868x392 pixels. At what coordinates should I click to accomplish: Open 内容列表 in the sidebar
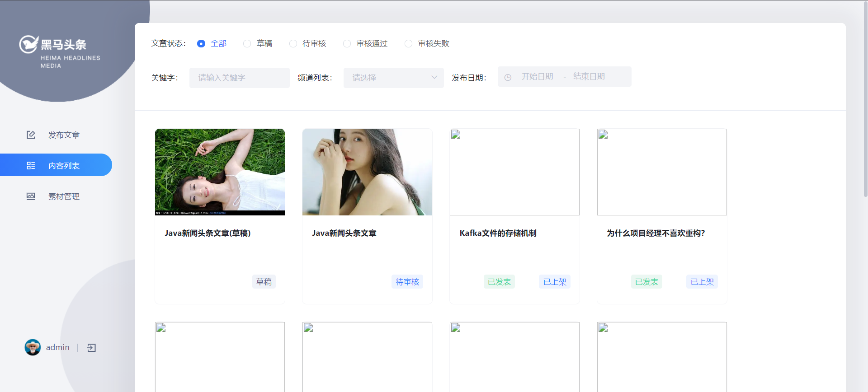pos(56,165)
